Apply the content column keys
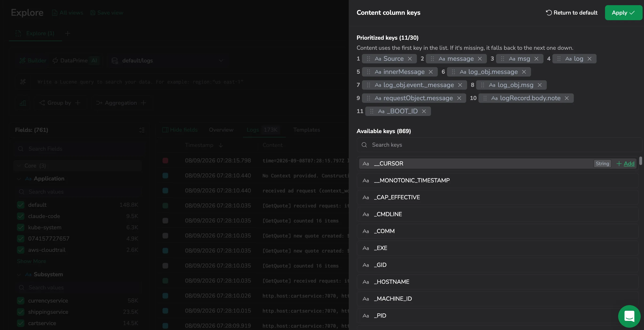644x330 pixels. [624, 13]
